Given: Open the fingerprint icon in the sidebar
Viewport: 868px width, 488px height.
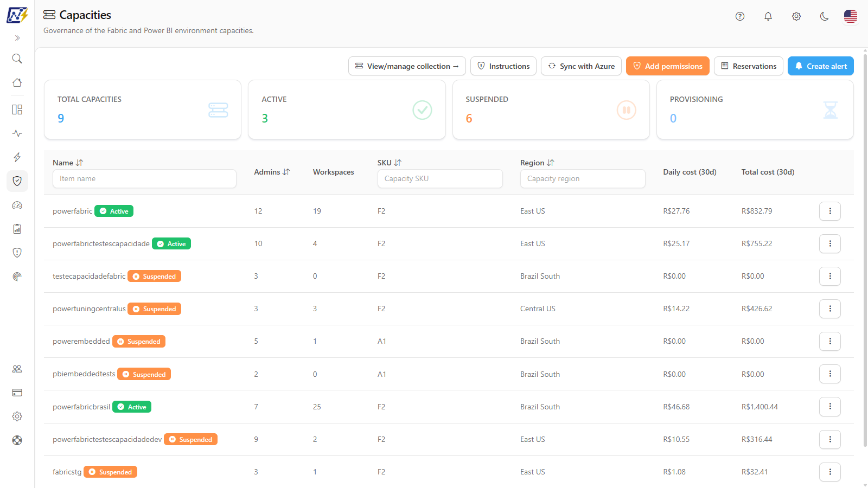Looking at the screenshot, I should (x=17, y=277).
